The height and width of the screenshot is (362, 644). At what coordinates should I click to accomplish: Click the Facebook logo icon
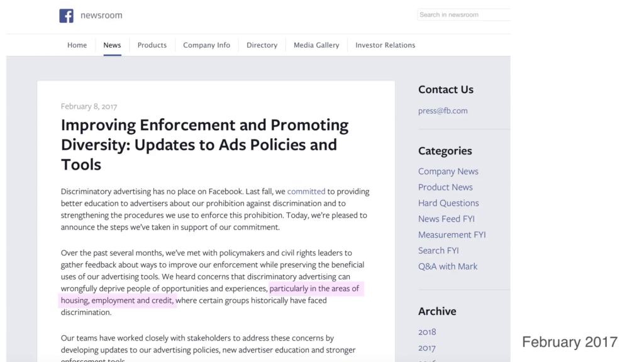point(66,16)
